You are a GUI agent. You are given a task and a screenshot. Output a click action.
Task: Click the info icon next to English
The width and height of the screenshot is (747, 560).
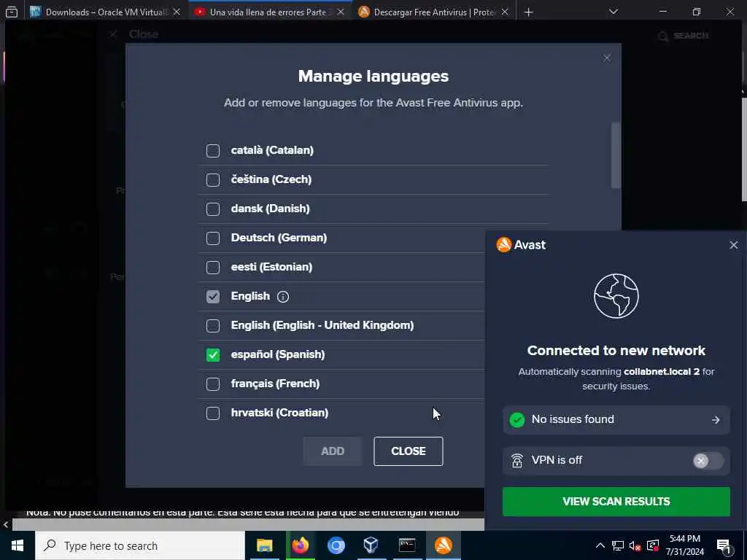click(x=283, y=297)
